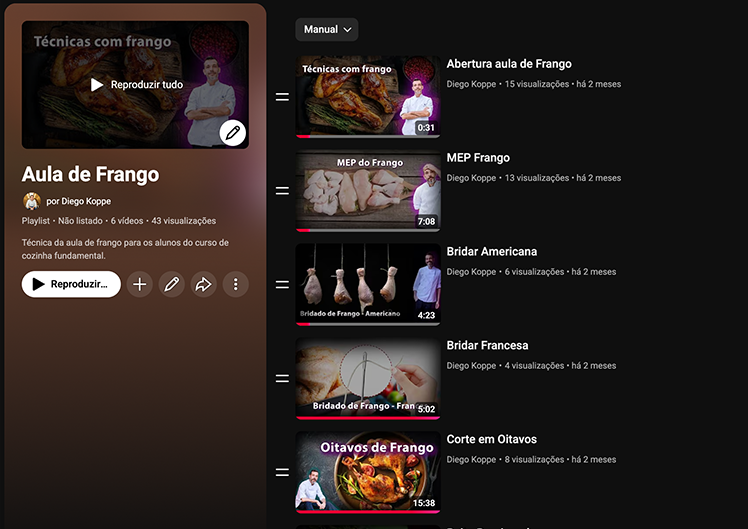This screenshot has height=529, width=748.
Task: Grab the reorder handle beside Abertura aula de Frango
Action: [x=282, y=97]
